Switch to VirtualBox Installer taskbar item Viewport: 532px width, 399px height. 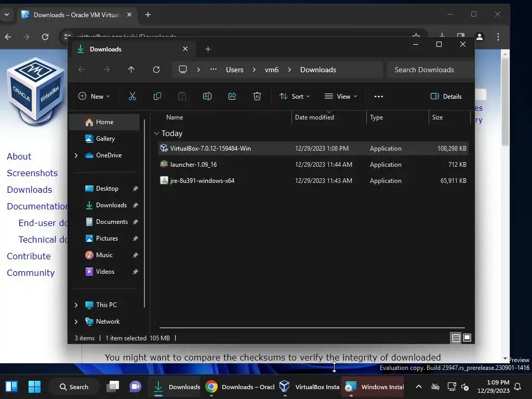(x=309, y=387)
